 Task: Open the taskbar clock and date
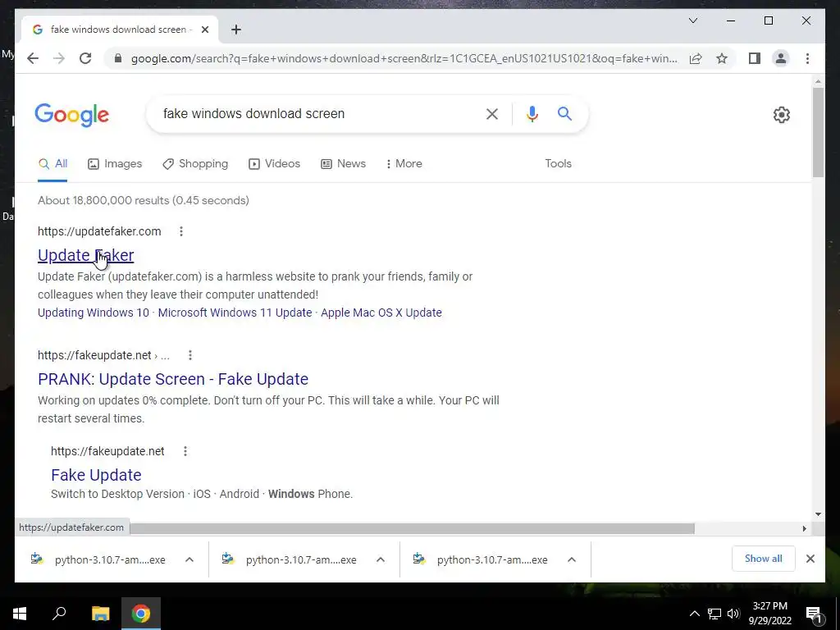[769, 614]
